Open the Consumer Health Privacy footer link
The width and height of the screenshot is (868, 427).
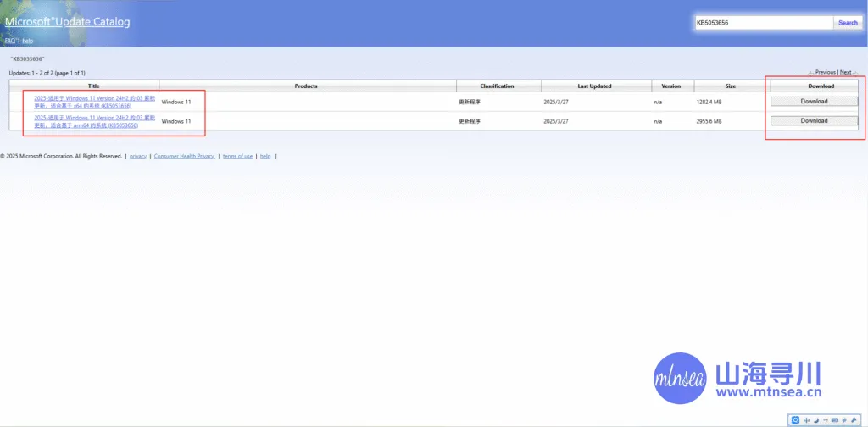(184, 157)
